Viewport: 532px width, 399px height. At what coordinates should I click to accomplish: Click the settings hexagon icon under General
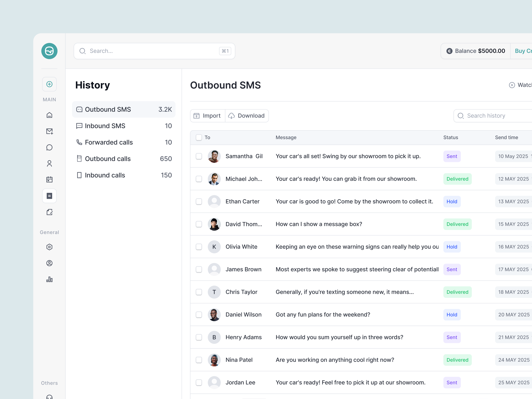tap(49, 247)
